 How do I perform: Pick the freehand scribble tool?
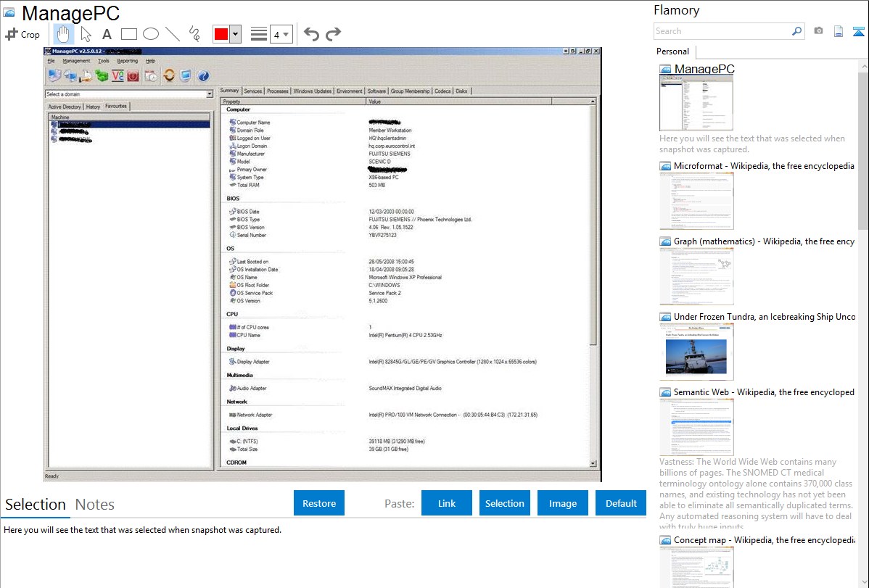pos(194,34)
